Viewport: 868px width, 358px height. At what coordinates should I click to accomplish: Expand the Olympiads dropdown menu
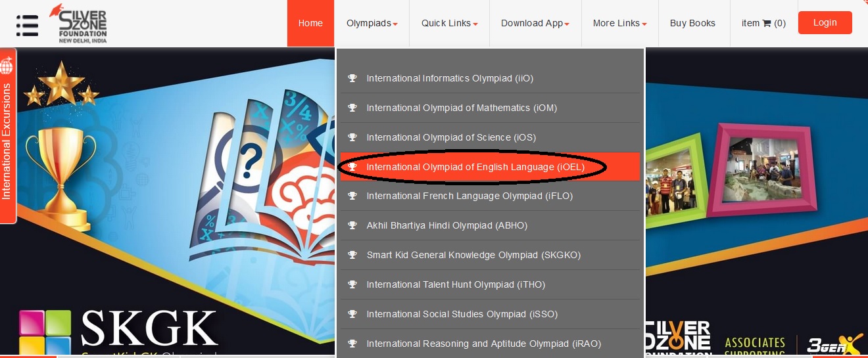tap(372, 23)
